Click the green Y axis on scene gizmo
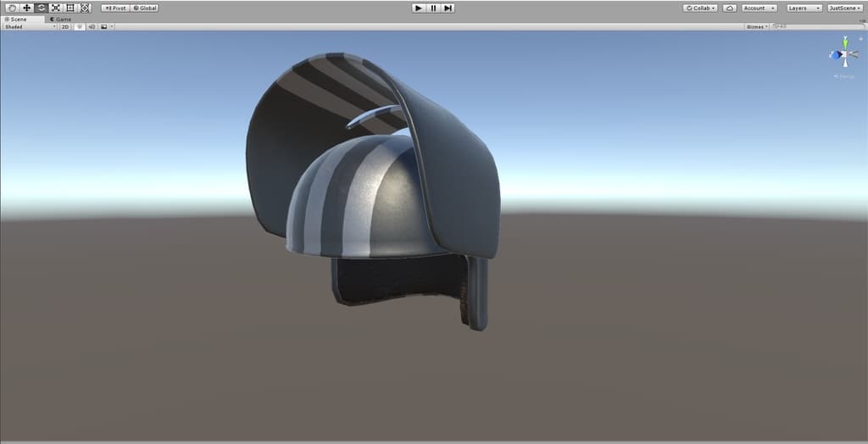The height and width of the screenshot is (444, 868). 844,42
